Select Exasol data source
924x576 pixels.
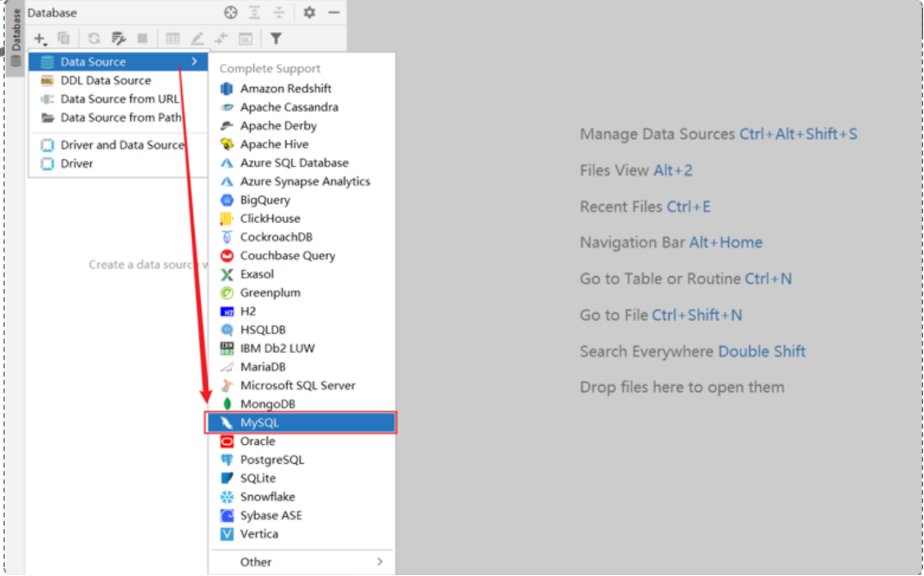(x=302, y=274)
